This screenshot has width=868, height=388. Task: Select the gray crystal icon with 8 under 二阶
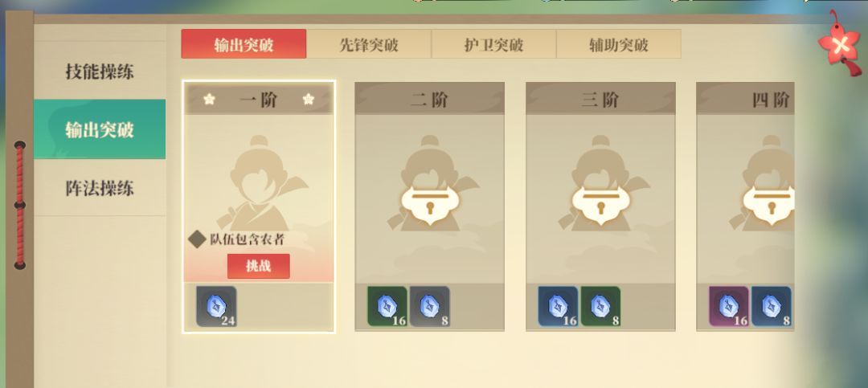[x=429, y=306]
